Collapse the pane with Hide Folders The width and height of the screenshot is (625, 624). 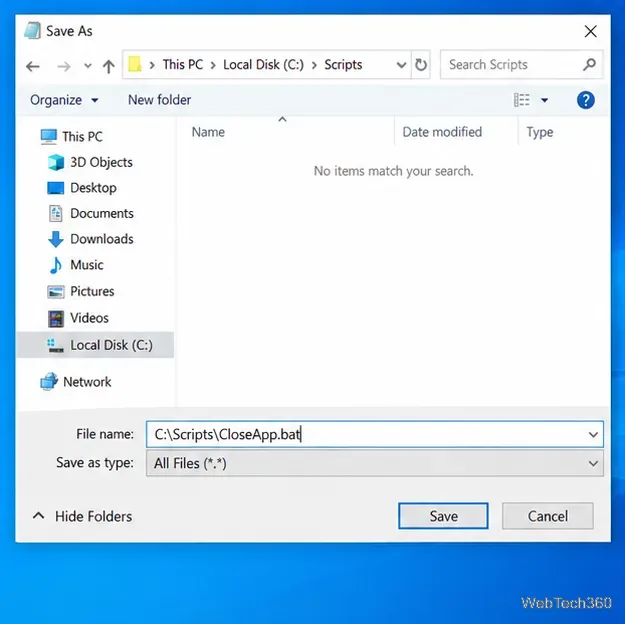82,516
